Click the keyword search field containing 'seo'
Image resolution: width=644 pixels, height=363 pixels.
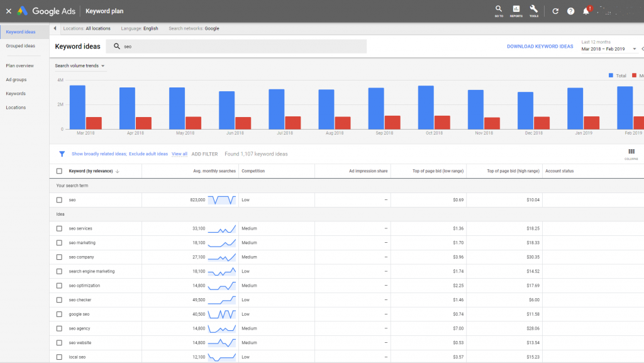(x=239, y=47)
